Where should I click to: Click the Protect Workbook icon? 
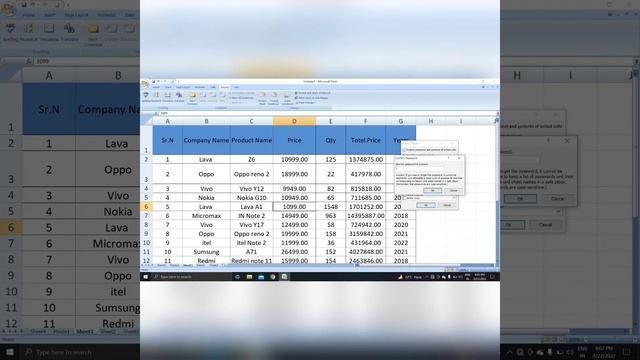[274, 98]
